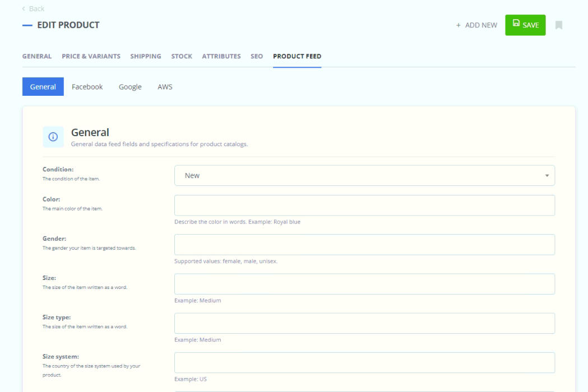The height and width of the screenshot is (392, 588).
Task: Click 'The condition of the item.' description
Action: 71,179
